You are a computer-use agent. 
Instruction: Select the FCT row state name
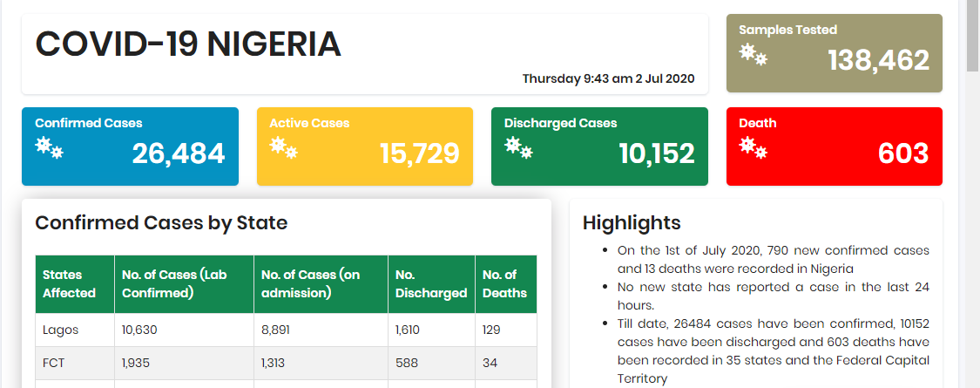(x=52, y=363)
